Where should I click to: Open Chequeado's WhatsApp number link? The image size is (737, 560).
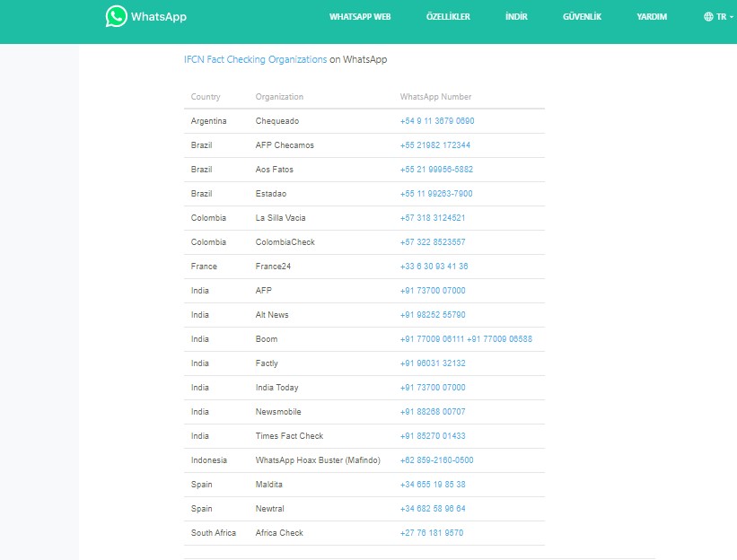(437, 121)
